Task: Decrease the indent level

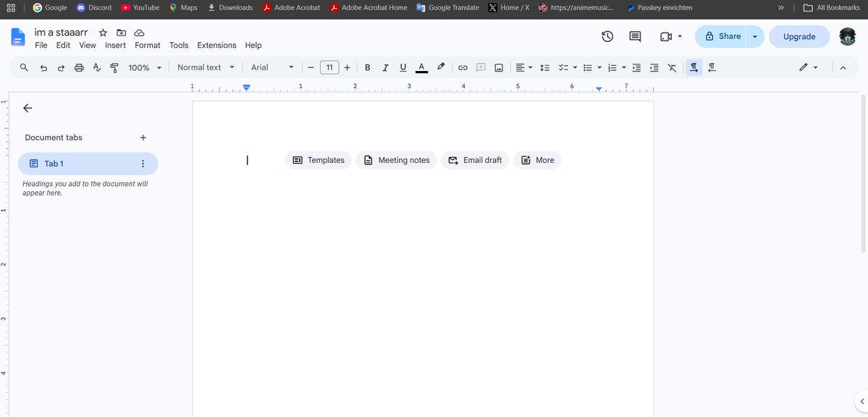Action: click(636, 67)
